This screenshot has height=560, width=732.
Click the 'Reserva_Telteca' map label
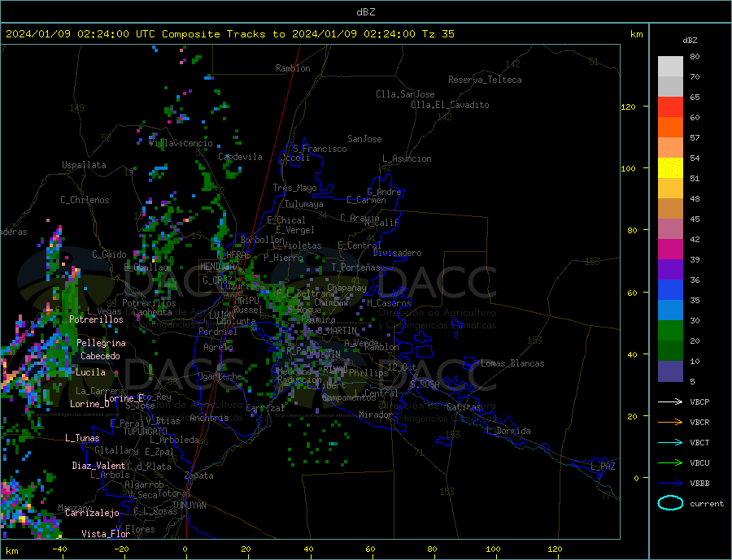tap(485, 80)
